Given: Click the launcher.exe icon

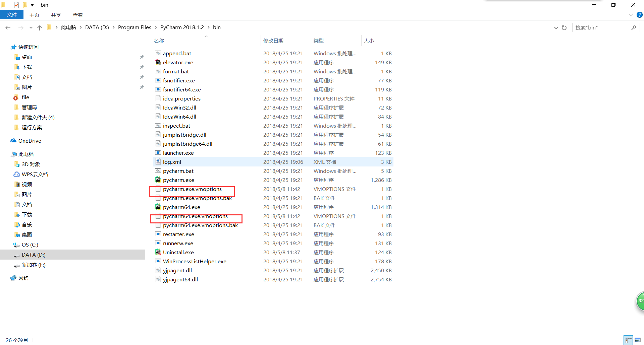Looking at the screenshot, I should pyautogui.click(x=158, y=153).
